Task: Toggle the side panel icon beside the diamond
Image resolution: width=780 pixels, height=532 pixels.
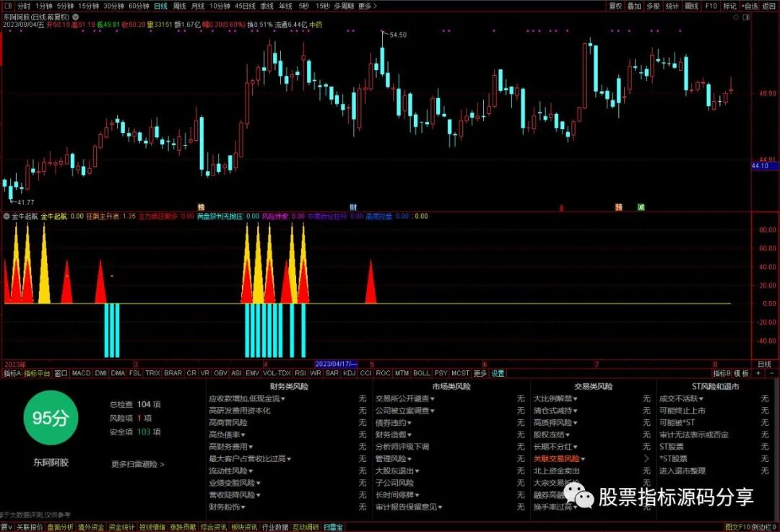Action: coord(745,17)
